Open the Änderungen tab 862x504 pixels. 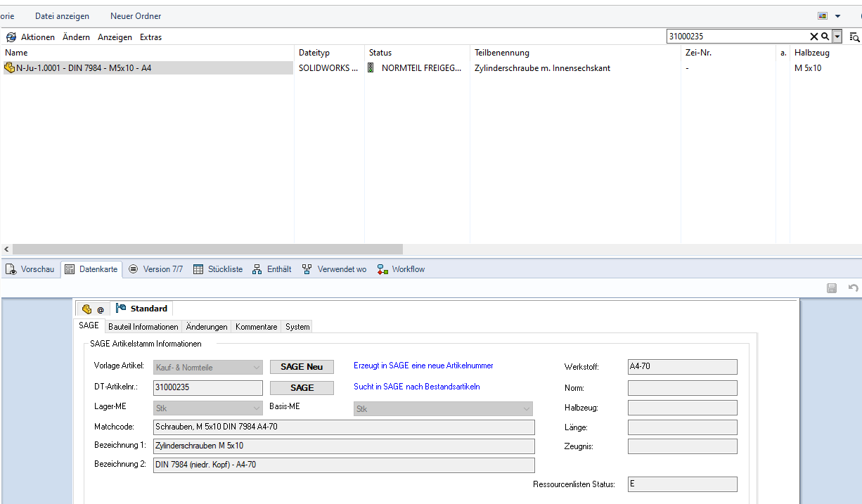(207, 327)
